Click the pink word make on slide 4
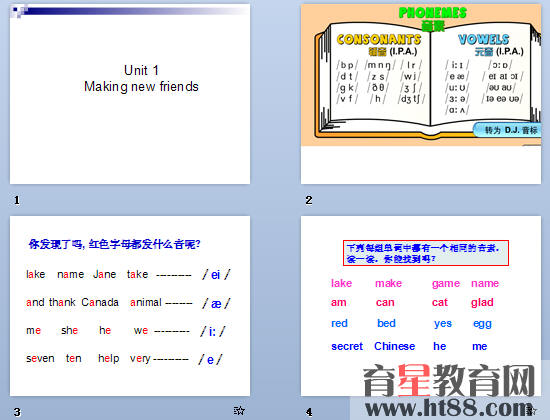Viewport: 550px width, 420px height. point(389,283)
